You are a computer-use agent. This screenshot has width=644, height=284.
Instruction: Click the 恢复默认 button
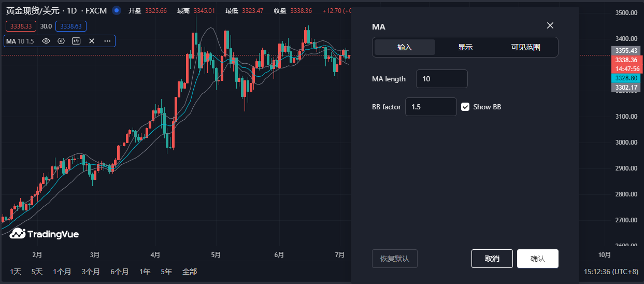(x=394, y=259)
